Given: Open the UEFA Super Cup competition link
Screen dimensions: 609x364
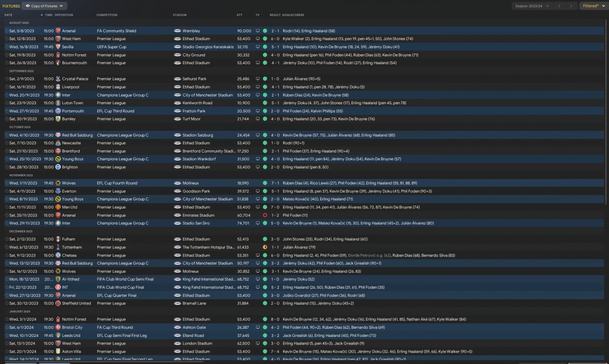Looking at the screenshot, I should 111,47.
